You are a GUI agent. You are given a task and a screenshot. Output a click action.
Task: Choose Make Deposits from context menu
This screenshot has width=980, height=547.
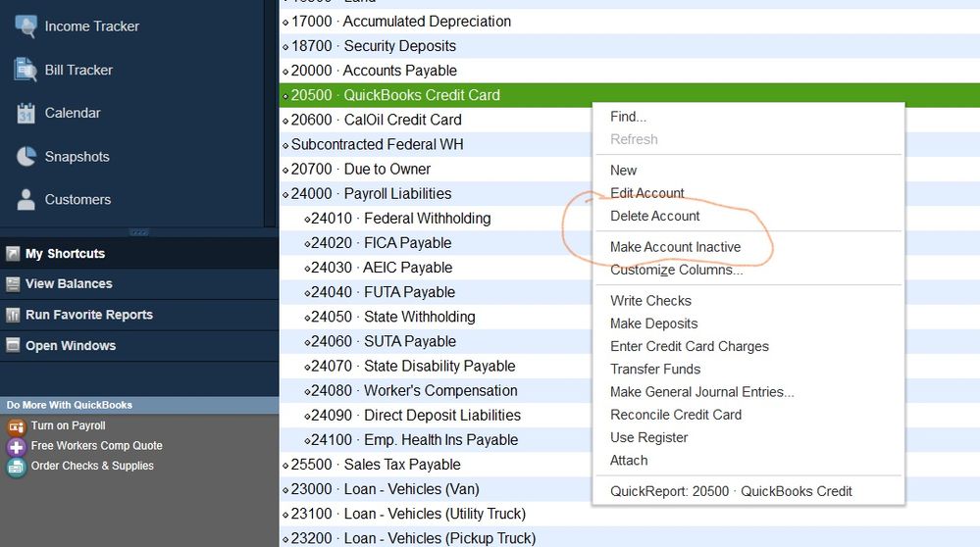[x=653, y=323]
